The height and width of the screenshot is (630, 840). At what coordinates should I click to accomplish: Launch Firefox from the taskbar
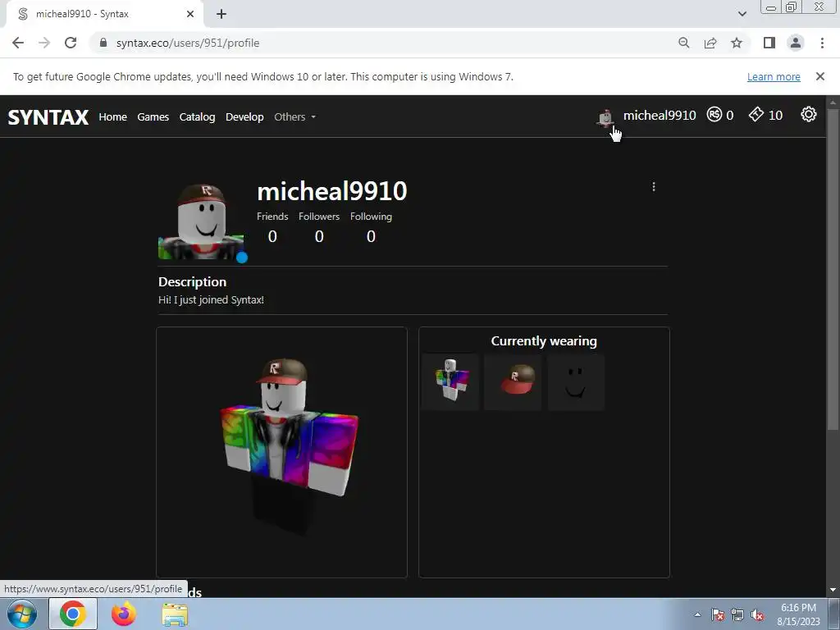pyautogui.click(x=124, y=614)
